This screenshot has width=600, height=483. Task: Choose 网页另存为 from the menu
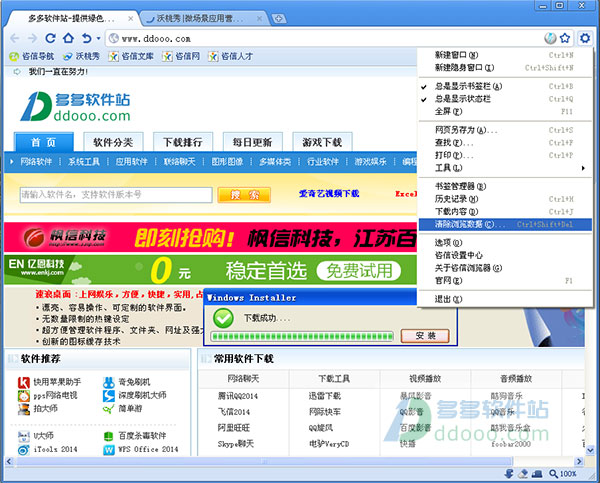click(505, 130)
